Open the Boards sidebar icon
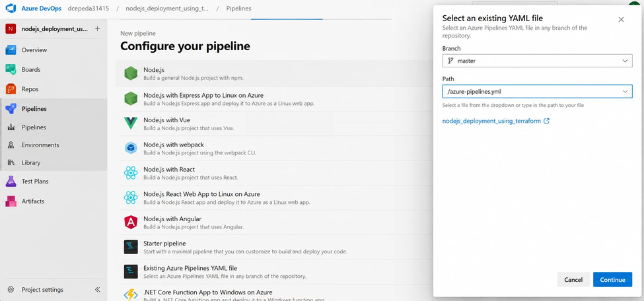This screenshot has height=301, width=644. [x=11, y=69]
